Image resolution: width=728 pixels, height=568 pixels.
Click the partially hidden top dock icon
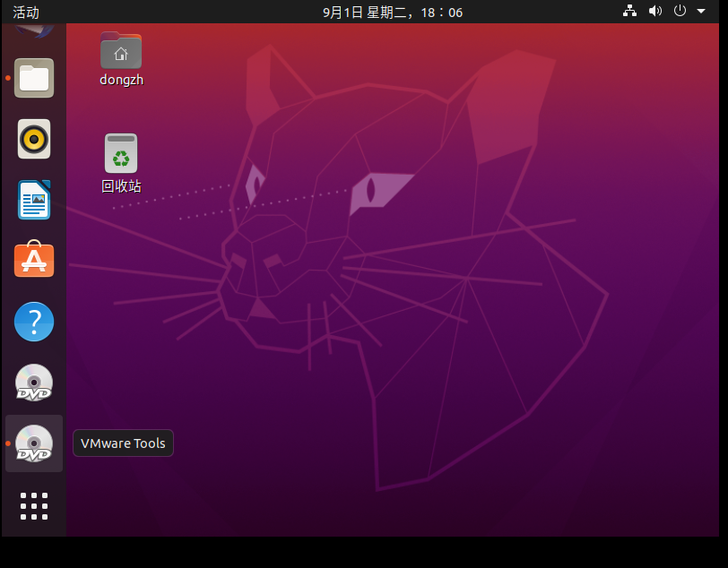[x=34, y=31]
